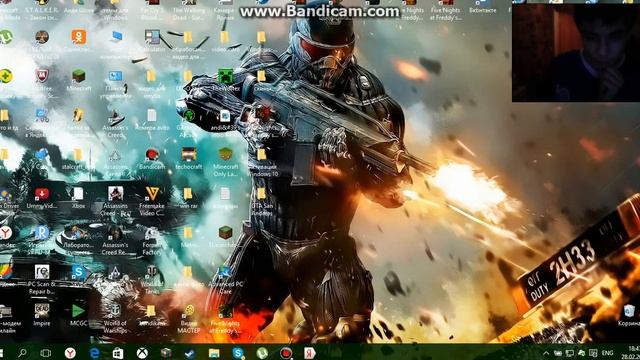640x360 pixels.
Task: Launch the Freemake Video Converter shortcut
Action: (x=152, y=201)
